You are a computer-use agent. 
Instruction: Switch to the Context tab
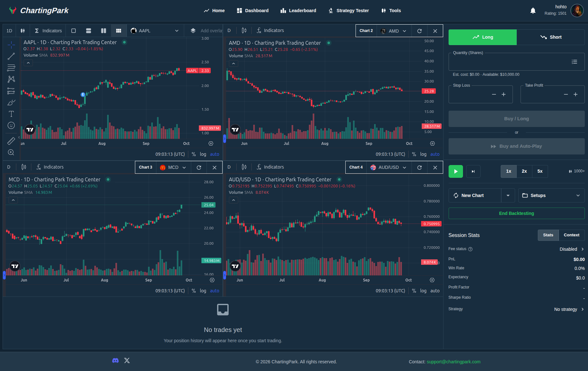571,235
